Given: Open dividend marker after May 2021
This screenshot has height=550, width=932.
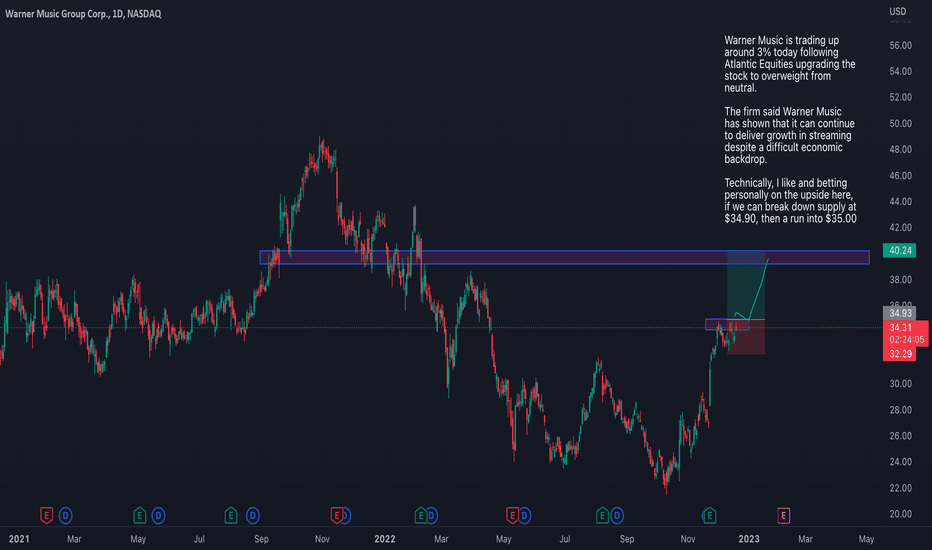Looking at the screenshot, I should pos(158,515).
